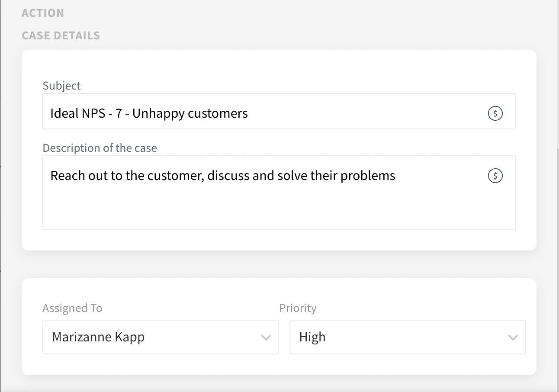Screen dimensions: 559x392
Task: Click the CASE DETAILS section heading
Action: coord(61,35)
